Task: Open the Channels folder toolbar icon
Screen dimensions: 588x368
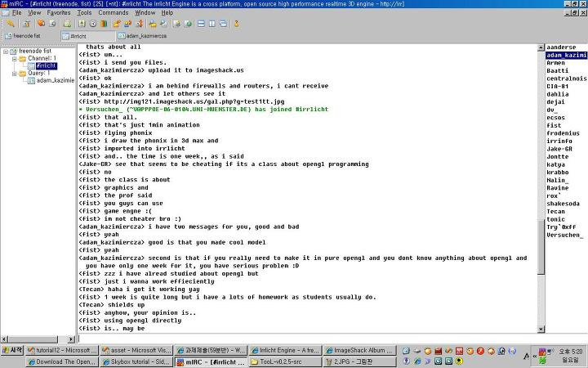Action: click(42, 24)
